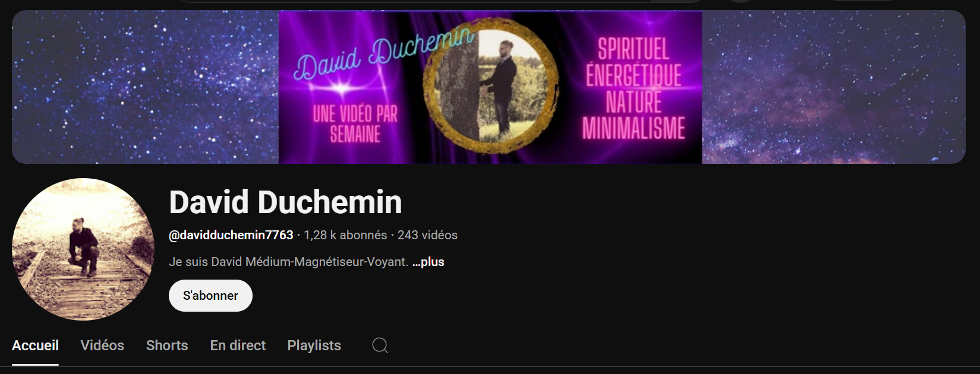Click the channel search magnifier icon
The image size is (980, 374).
point(380,345)
